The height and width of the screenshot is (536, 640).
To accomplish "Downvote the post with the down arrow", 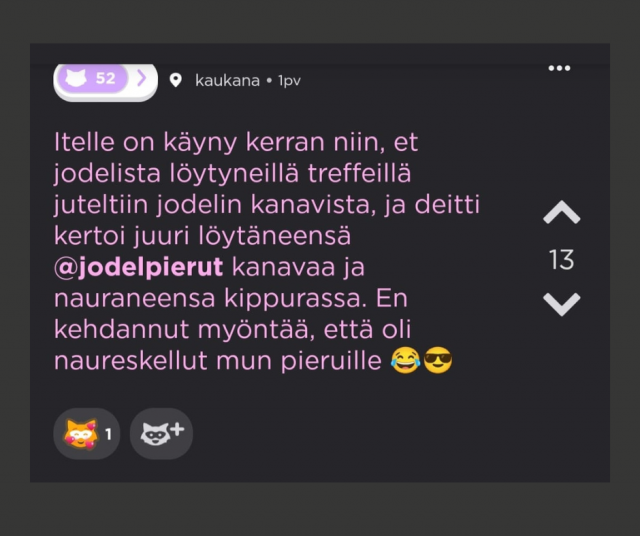I will tap(562, 305).
